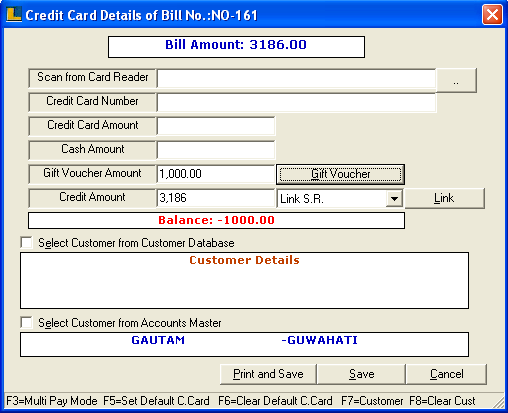This screenshot has width=508, height=413.
Task: Click the GAUTAM -GUWAHATI account box
Action: (244, 344)
